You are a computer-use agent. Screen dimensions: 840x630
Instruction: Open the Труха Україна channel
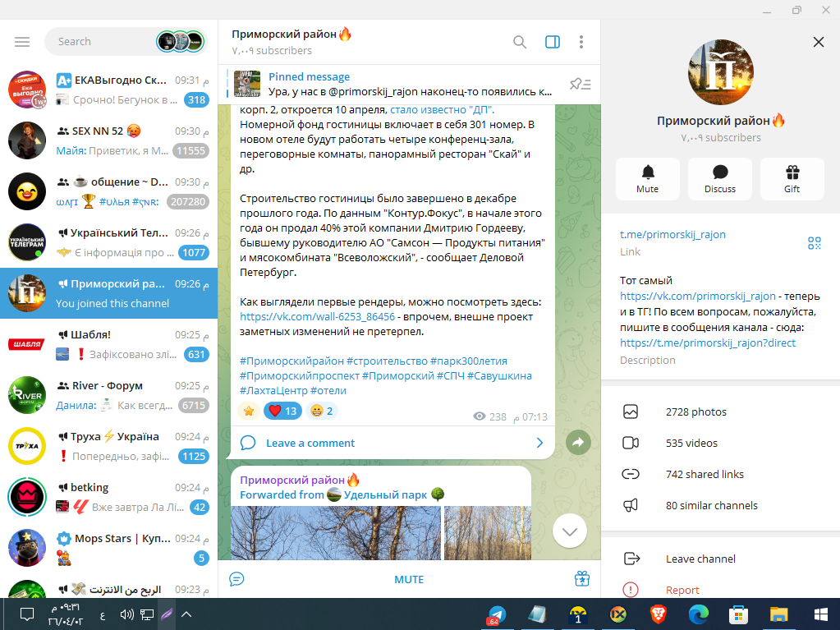point(108,446)
